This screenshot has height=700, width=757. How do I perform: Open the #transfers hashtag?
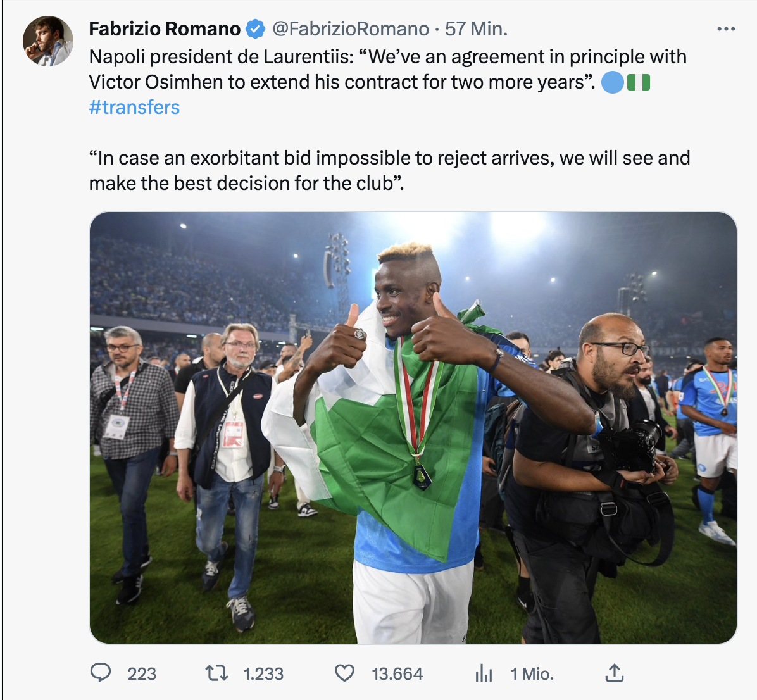[134, 108]
